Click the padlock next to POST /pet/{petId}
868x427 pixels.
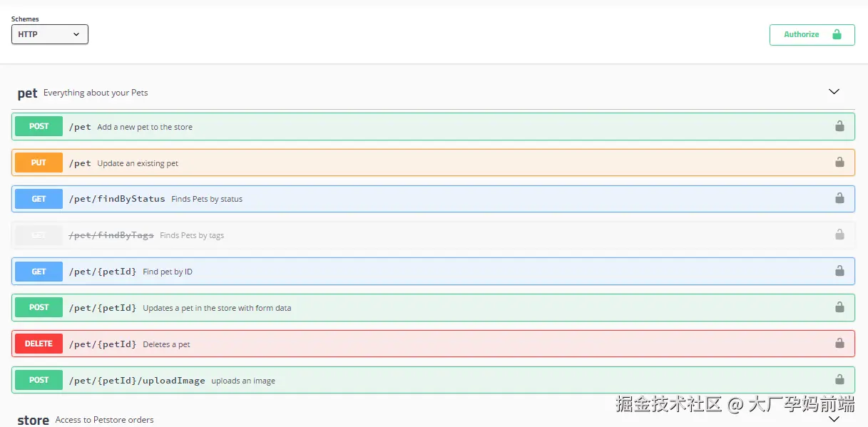coord(840,307)
